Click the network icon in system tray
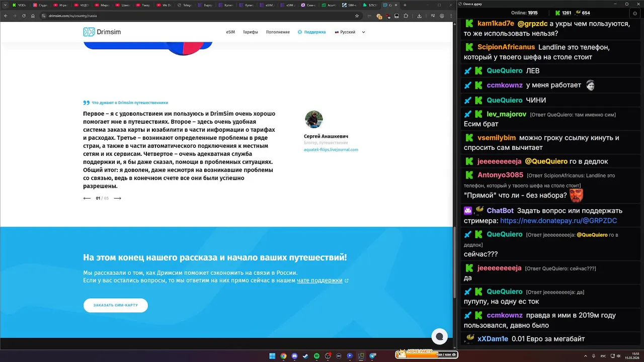This screenshot has height=362, width=644. tap(612, 356)
